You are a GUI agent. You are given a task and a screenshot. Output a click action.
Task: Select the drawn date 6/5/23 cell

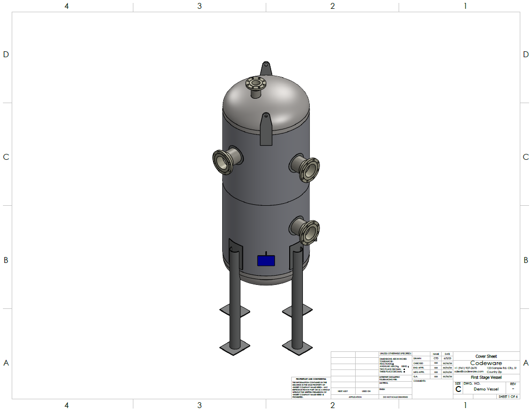coord(447,358)
